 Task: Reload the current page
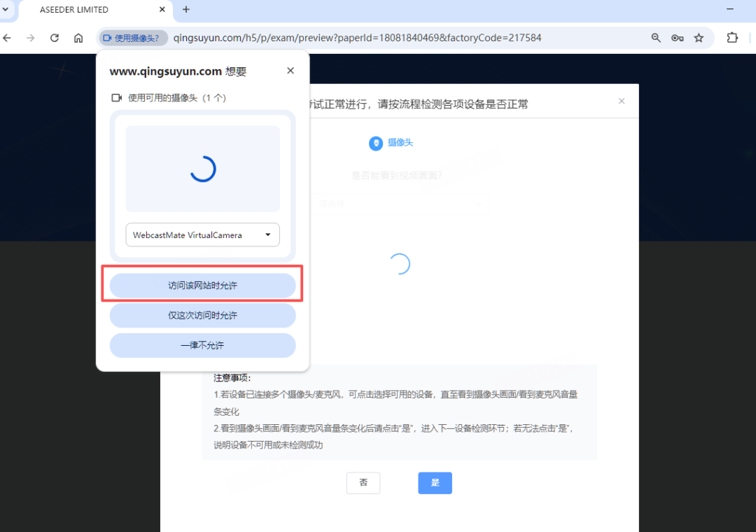(54, 38)
